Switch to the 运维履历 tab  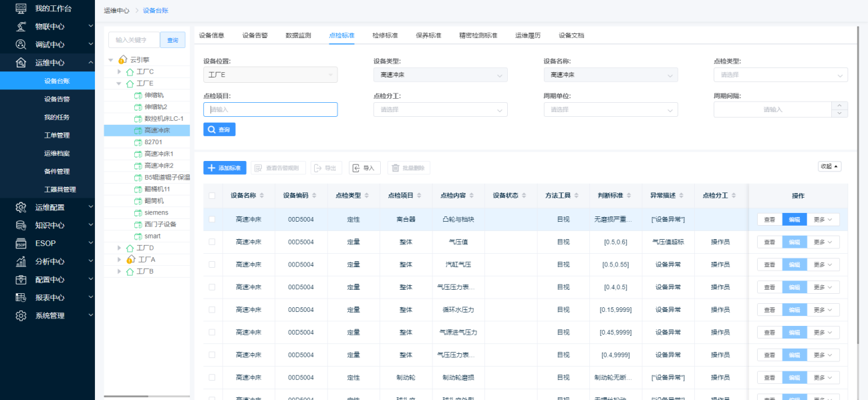[528, 35]
